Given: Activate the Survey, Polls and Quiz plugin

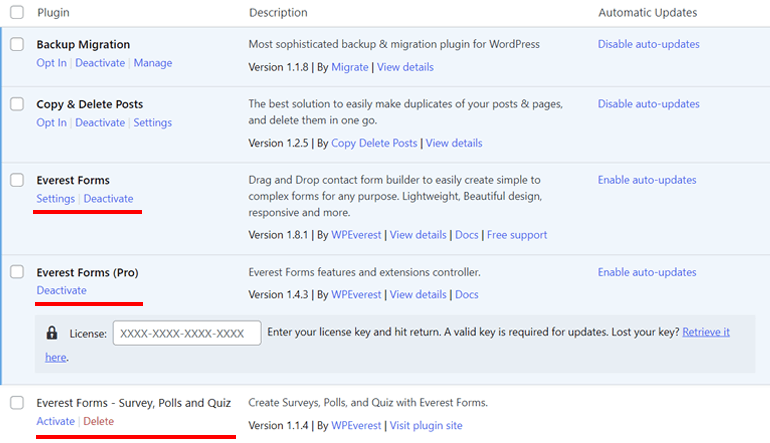Looking at the screenshot, I should pyautogui.click(x=55, y=421).
